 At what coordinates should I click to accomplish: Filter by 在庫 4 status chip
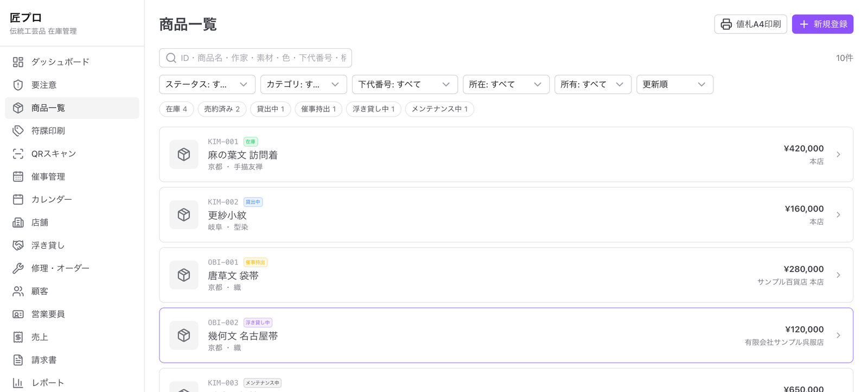click(176, 109)
